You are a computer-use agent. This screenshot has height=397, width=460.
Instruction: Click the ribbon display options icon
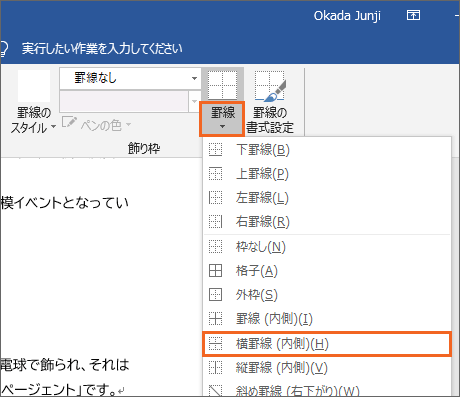pos(413,15)
